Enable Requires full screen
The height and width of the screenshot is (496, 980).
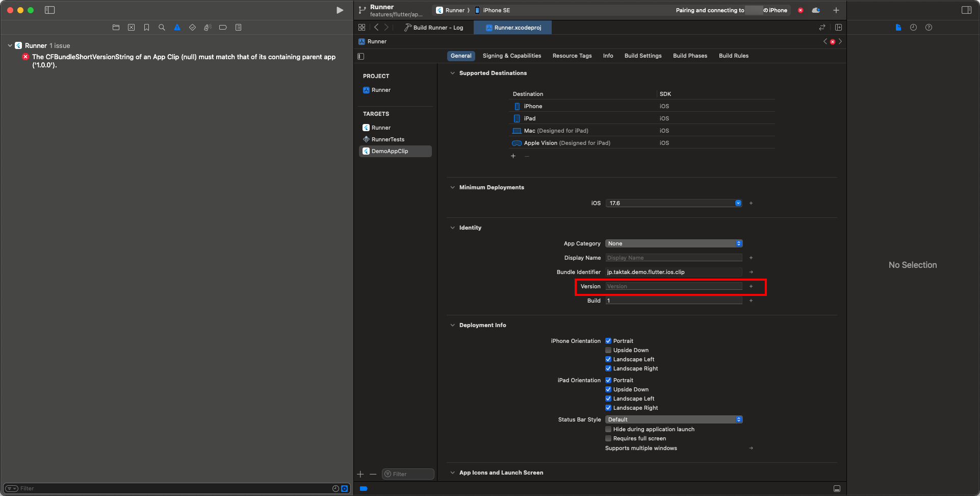pyautogui.click(x=608, y=438)
